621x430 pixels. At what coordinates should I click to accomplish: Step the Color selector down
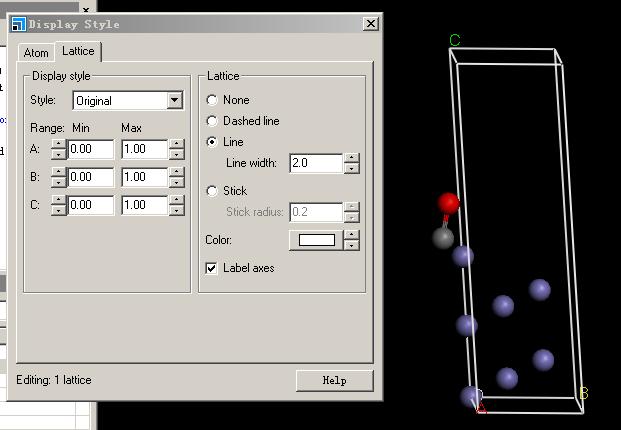pyautogui.click(x=352, y=245)
